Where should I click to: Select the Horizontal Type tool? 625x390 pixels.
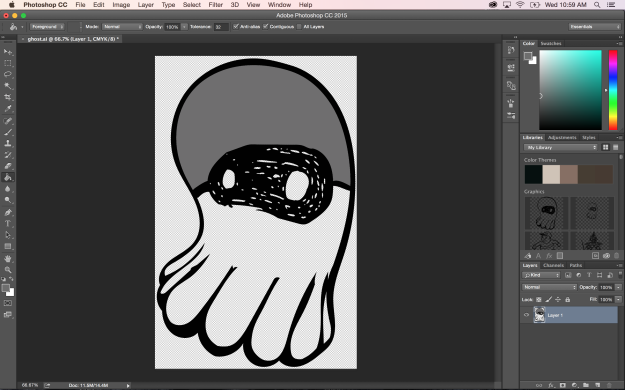[8, 223]
